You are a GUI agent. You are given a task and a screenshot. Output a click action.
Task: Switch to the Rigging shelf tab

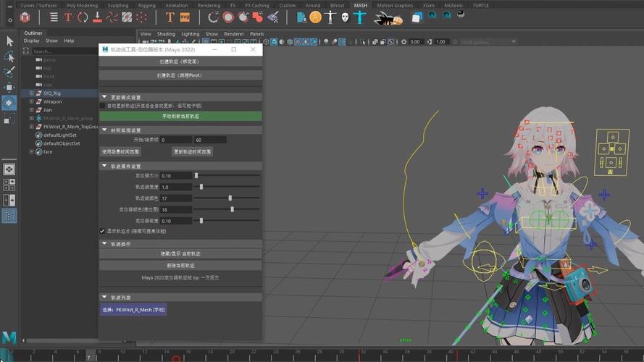146,5
